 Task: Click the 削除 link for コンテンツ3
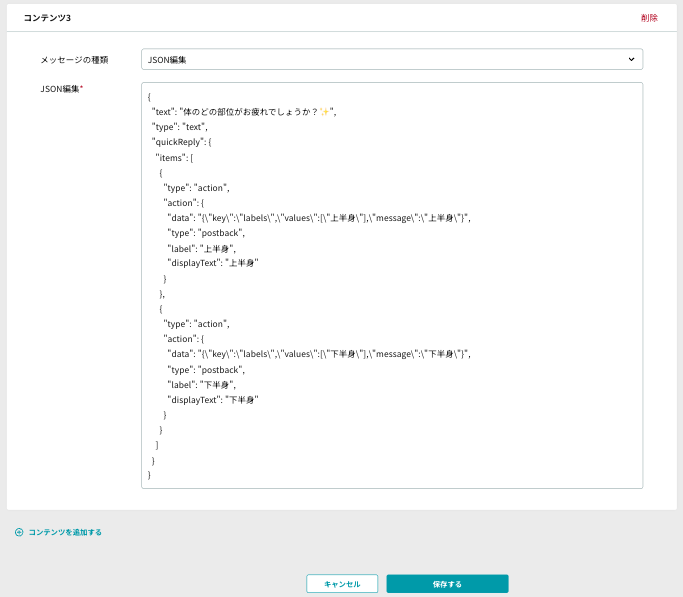click(649, 18)
